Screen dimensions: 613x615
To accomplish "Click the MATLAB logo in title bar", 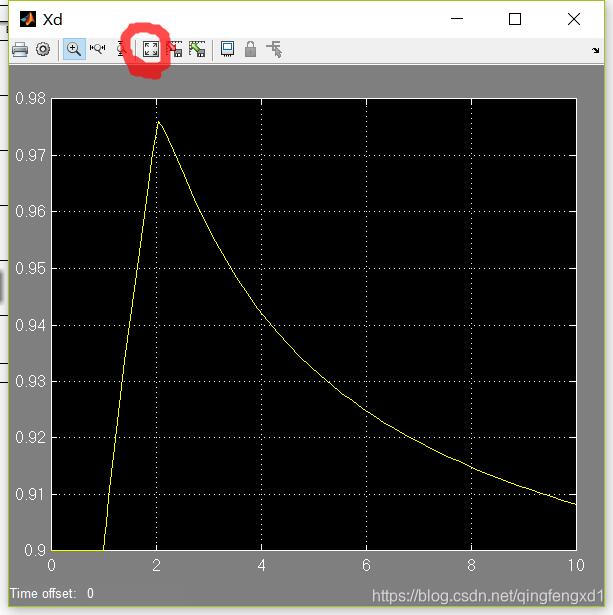I will click(27, 19).
